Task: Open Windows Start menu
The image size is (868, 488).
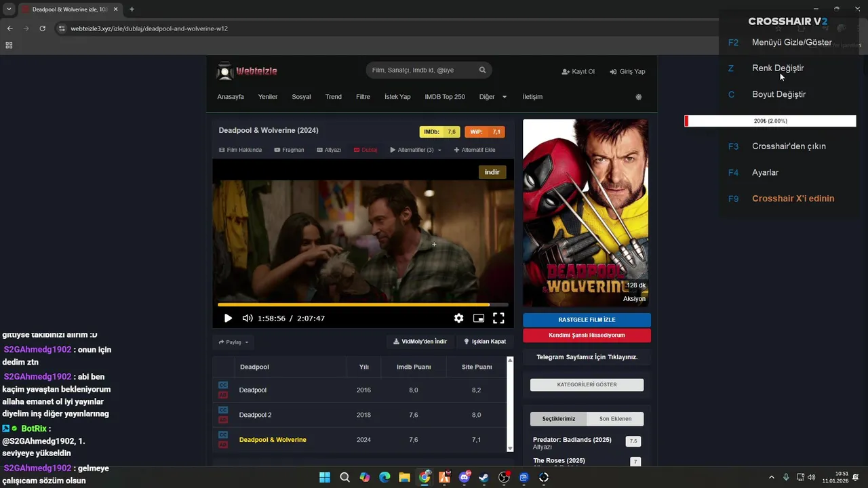Action: coord(325,477)
